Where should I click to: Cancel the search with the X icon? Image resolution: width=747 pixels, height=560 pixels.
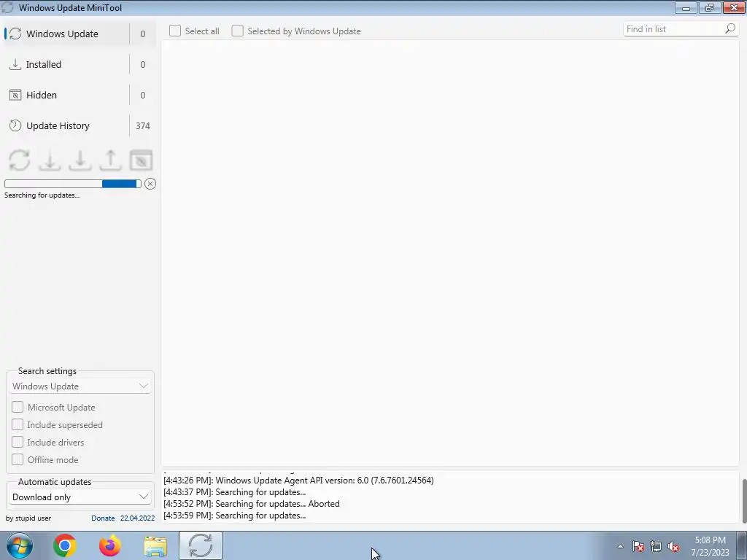pyautogui.click(x=150, y=184)
